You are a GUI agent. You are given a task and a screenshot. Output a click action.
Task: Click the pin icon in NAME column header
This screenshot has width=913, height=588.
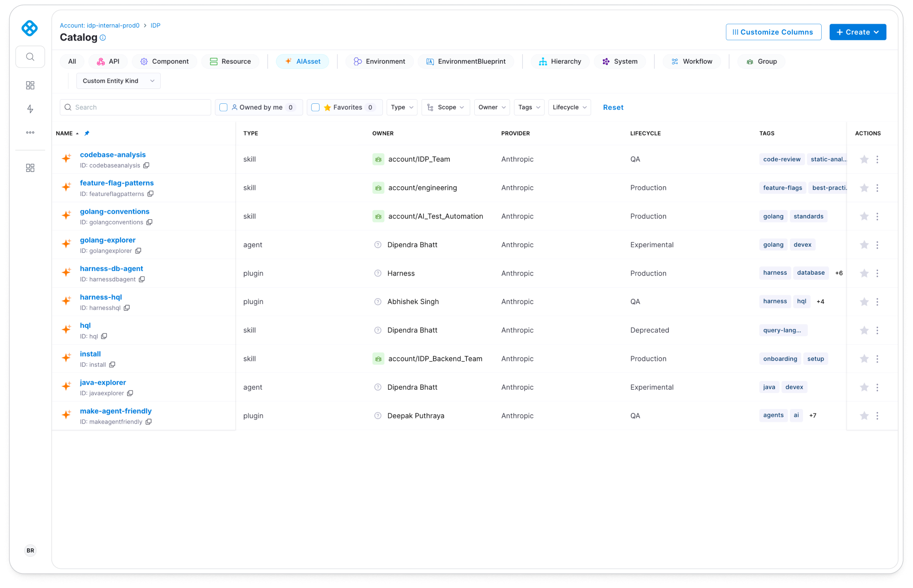87,133
